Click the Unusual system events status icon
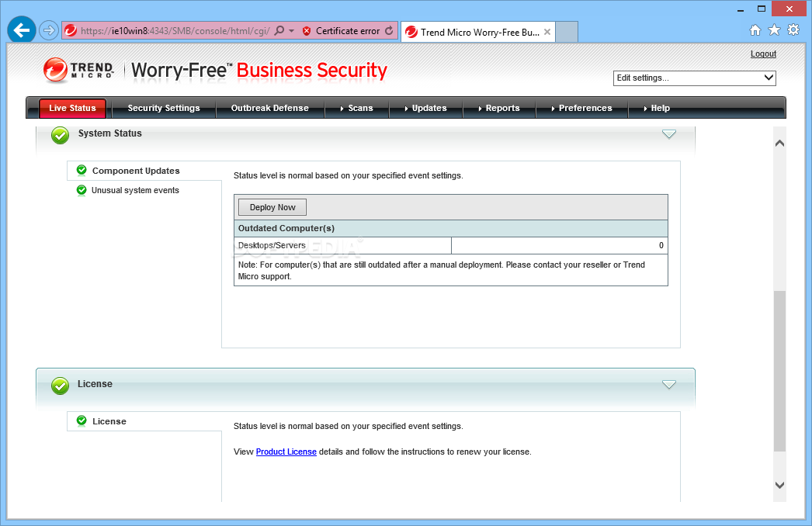 click(82, 190)
